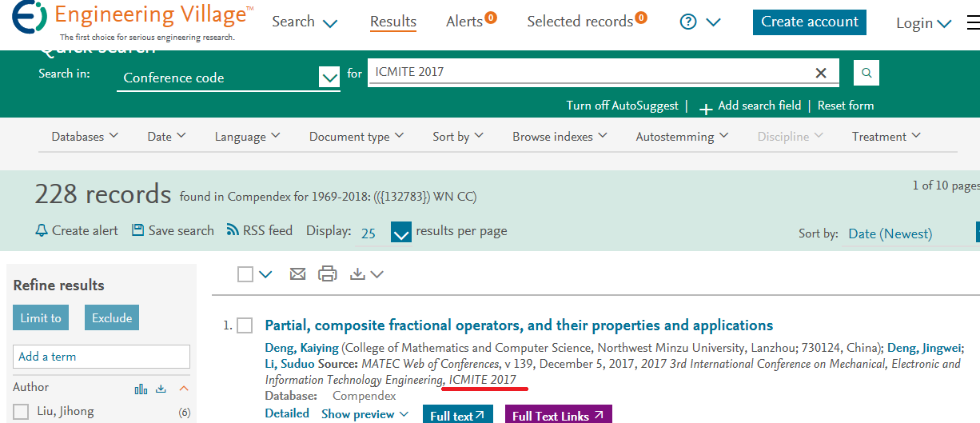Change results per page display dropdown

click(x=401, y=232)
